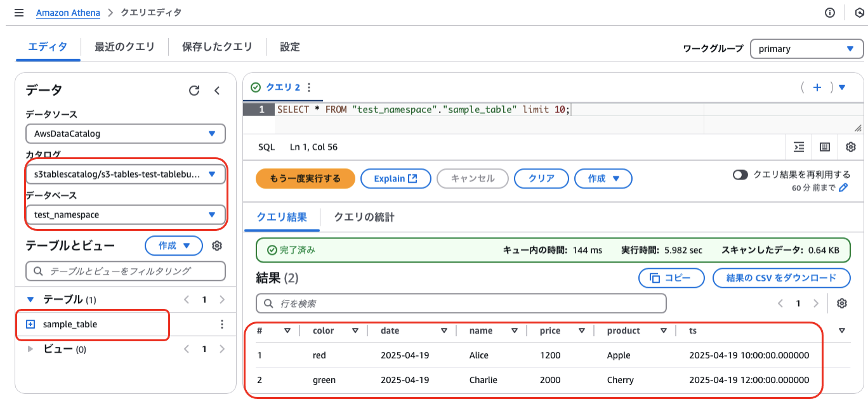Open sample_table three-dot actions menu
868x411 pixels.
[x=221, y=324]
